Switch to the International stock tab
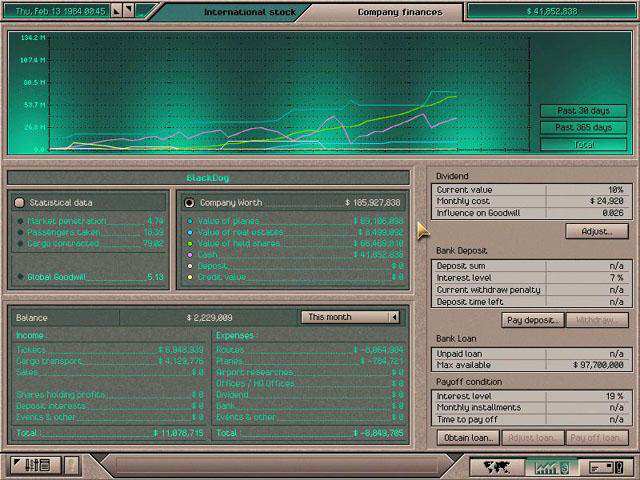This screenshot has width=640, height=480. pos(249,12)
